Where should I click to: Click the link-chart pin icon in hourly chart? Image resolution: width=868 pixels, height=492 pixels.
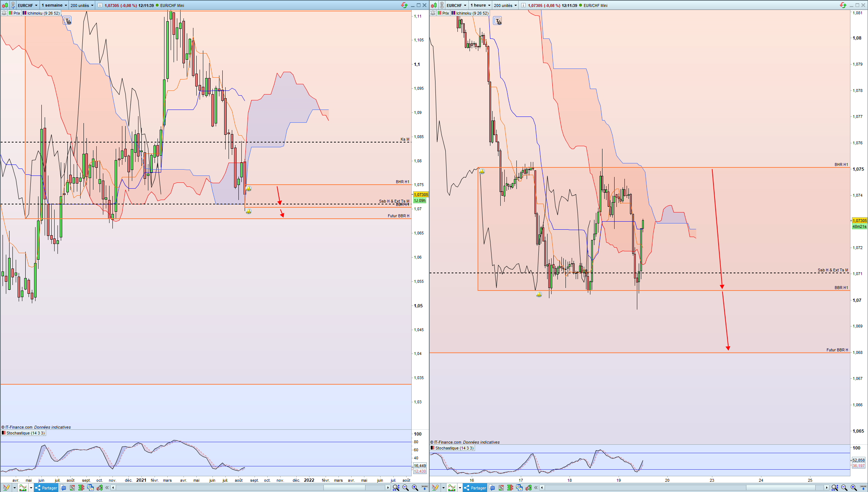pos(442,5)
